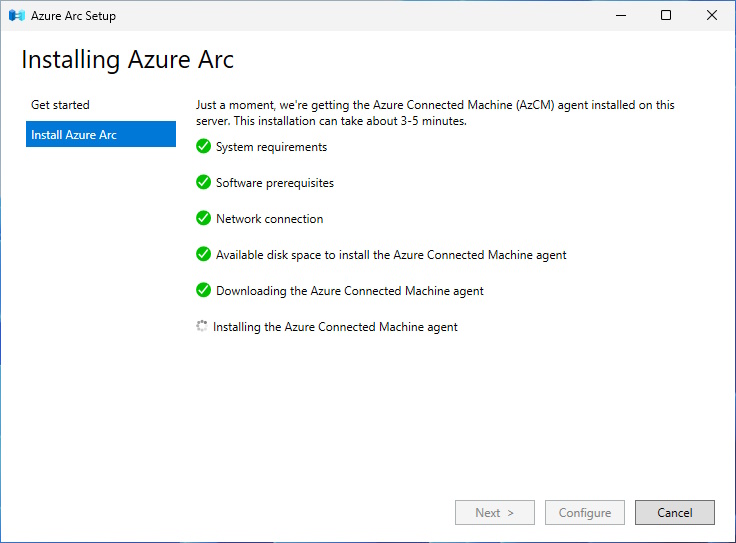The image size is (736, 543).
Task: Click green checkmark beside Available disk space
Action: pos(203,254)
